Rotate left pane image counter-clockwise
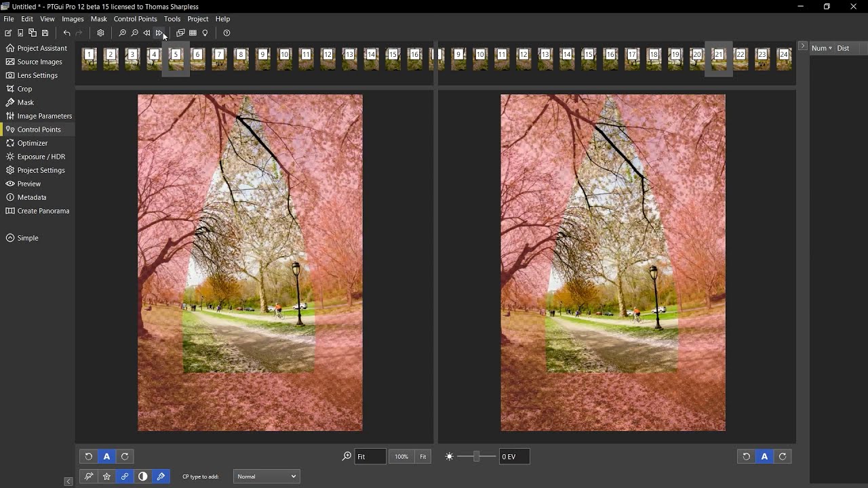The image size is (868, 488). point(88,456)
